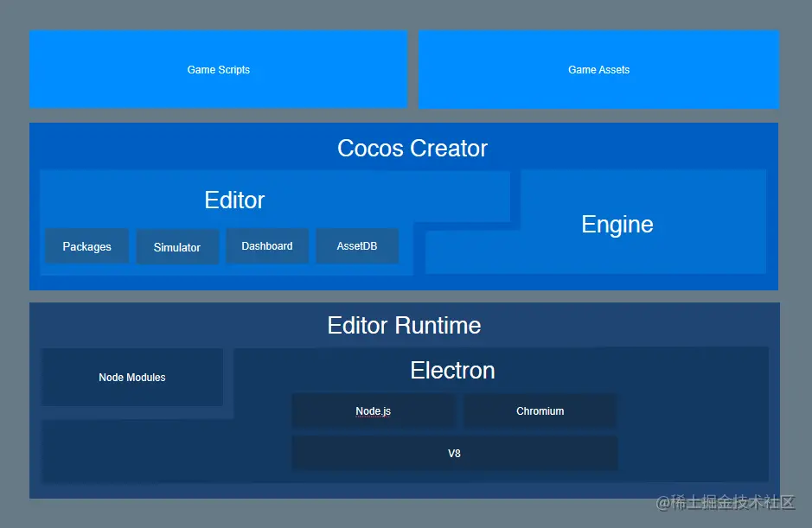The width and height of the screenshot is (812, 528).
Task: Select the Node.js box
Action: [374, 411]
